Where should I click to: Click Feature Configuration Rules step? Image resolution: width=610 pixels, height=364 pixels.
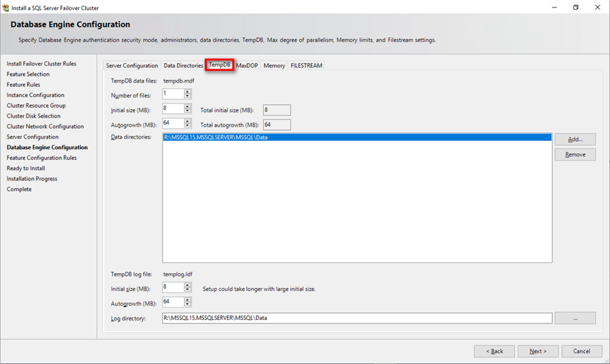(x=41, y=158)
